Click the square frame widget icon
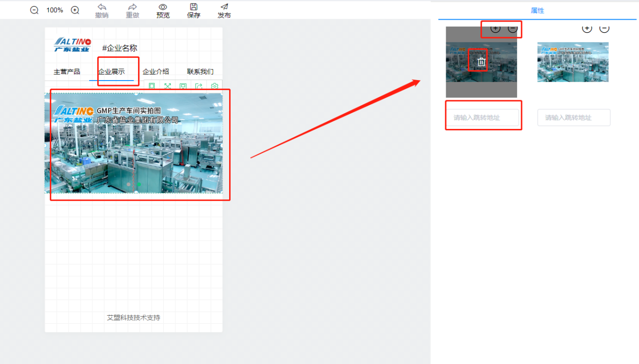 pyautogui.click(x=152, y=87)
